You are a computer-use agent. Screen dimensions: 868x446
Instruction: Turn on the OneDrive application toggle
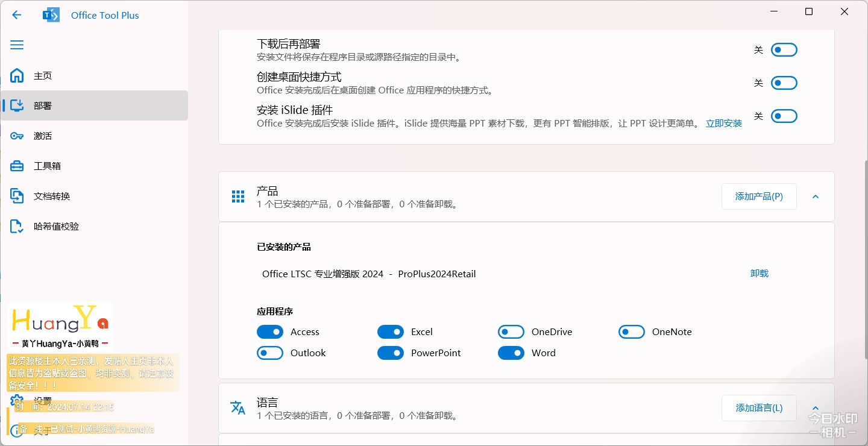tap(511, 332)
